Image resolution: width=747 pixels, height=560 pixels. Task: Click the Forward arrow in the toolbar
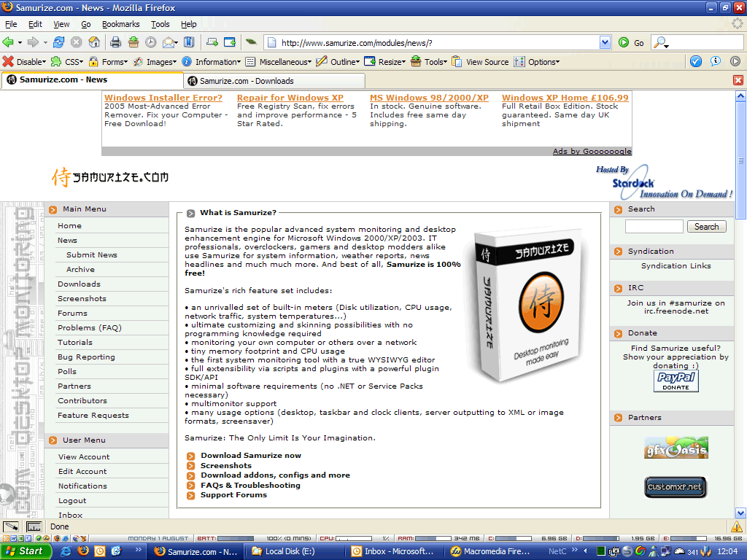click(33, 42)
